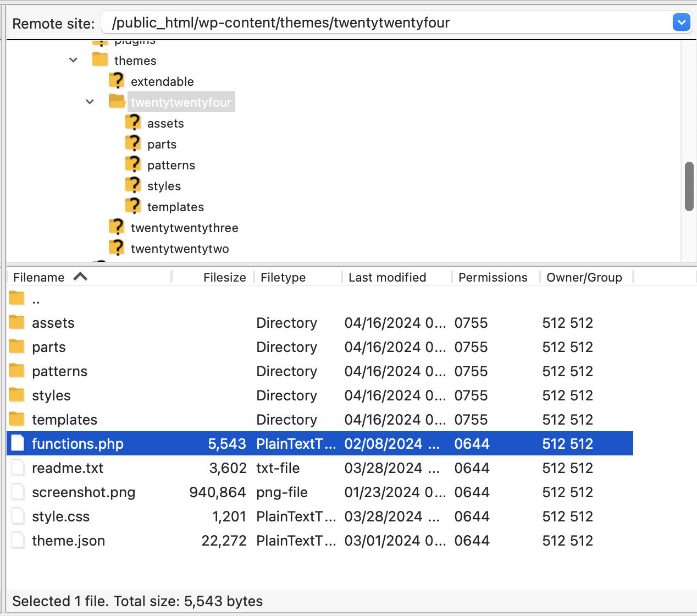
Task: Sort by the Permissions column header
Action: point(493,277)
